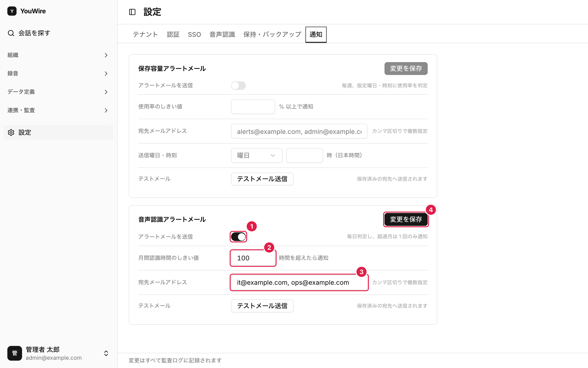Switch to the 音声認識 tab

(x=222, y=34)
